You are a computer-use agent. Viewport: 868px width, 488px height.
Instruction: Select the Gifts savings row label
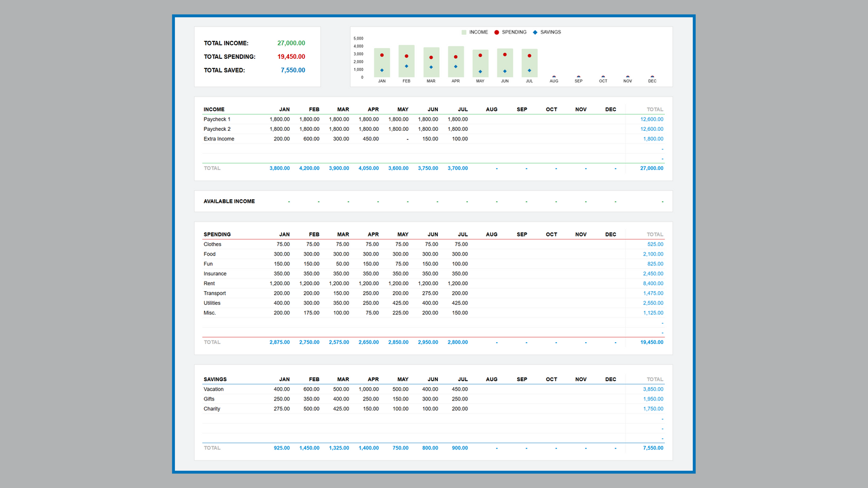click(209, 399)
